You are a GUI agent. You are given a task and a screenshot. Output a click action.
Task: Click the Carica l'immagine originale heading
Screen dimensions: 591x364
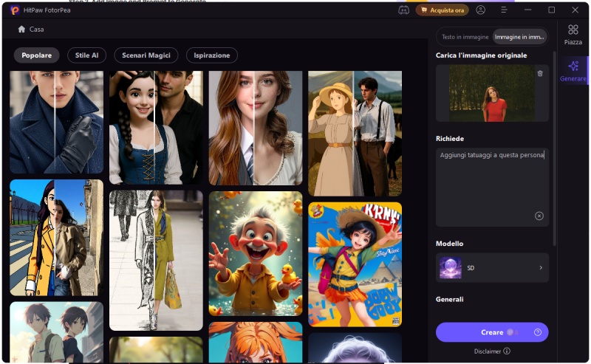point(481,55)
